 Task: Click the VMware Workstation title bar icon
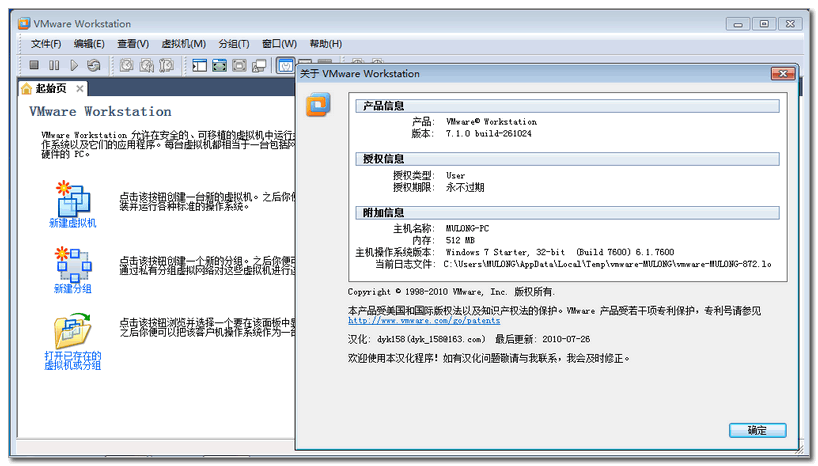24,23
